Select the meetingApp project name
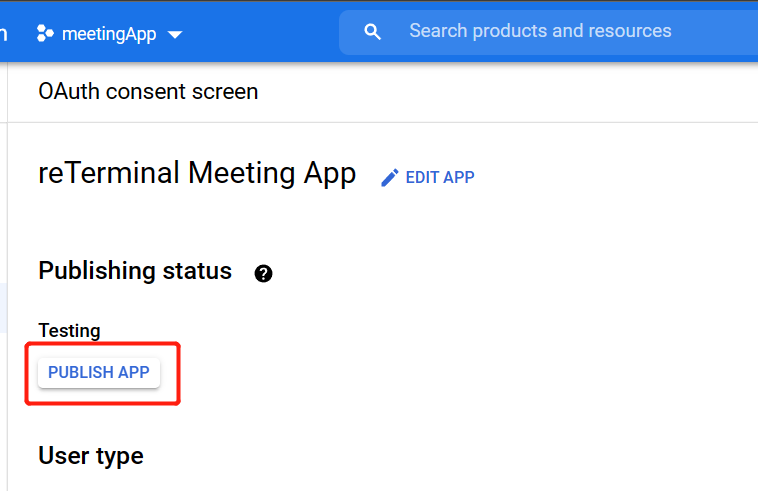This screenshot has width=758, height=491. (x=109, y=33)
